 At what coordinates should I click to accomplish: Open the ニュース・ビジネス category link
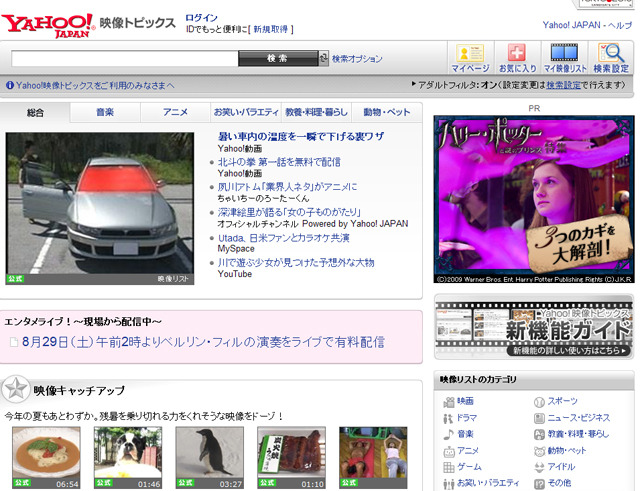tap(579, 418)
